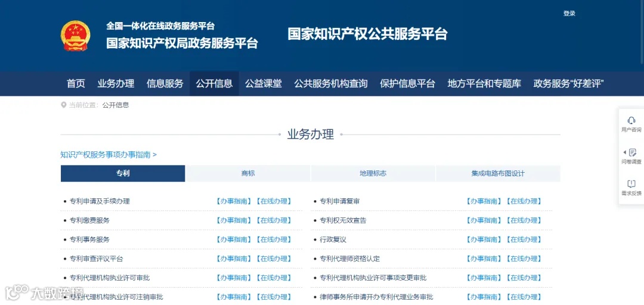This screenshot has width=644, height=305.
Task: Click 专利申请及手续办理 item text
Action: (100, 201)
